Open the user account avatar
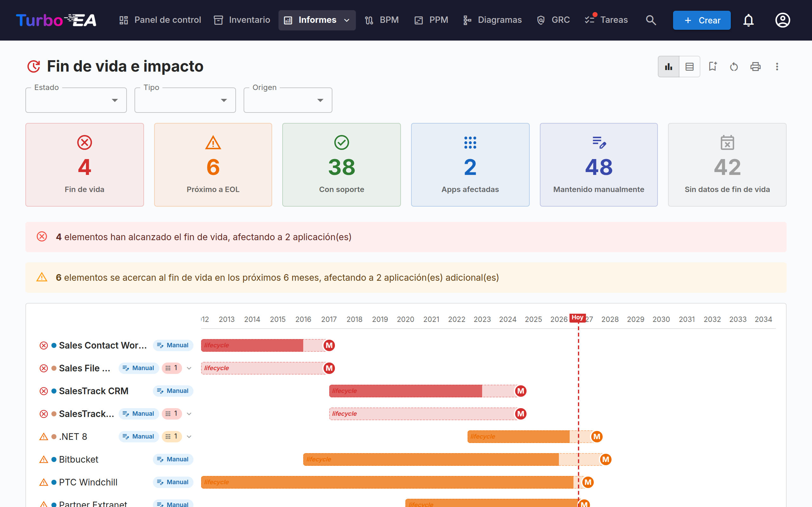The width and height of the screenshot is (812, 507). coord(783,20)
